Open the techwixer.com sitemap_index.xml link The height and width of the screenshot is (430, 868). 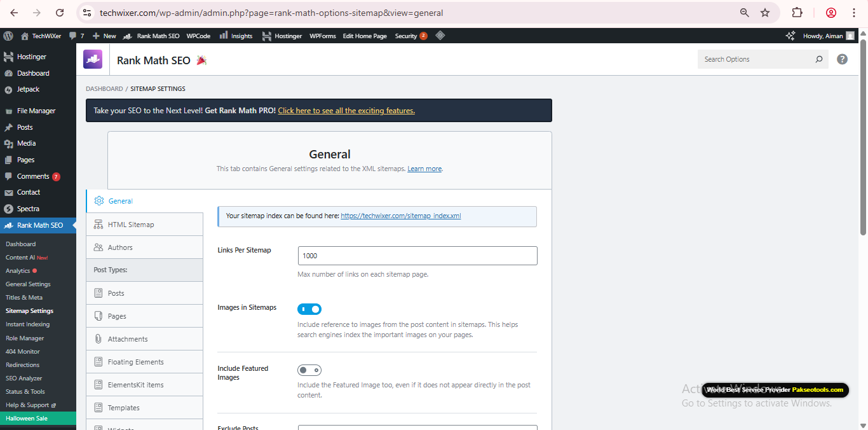[400, 216]
